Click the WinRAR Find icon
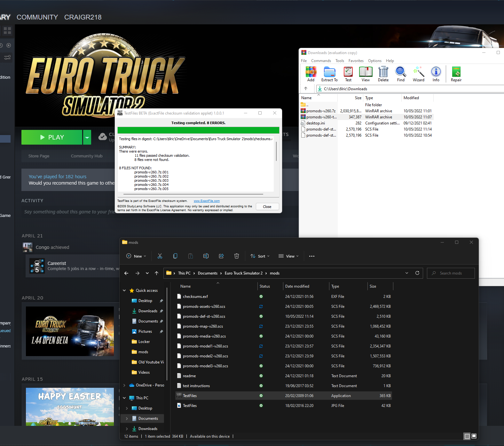 click(401, 74)
